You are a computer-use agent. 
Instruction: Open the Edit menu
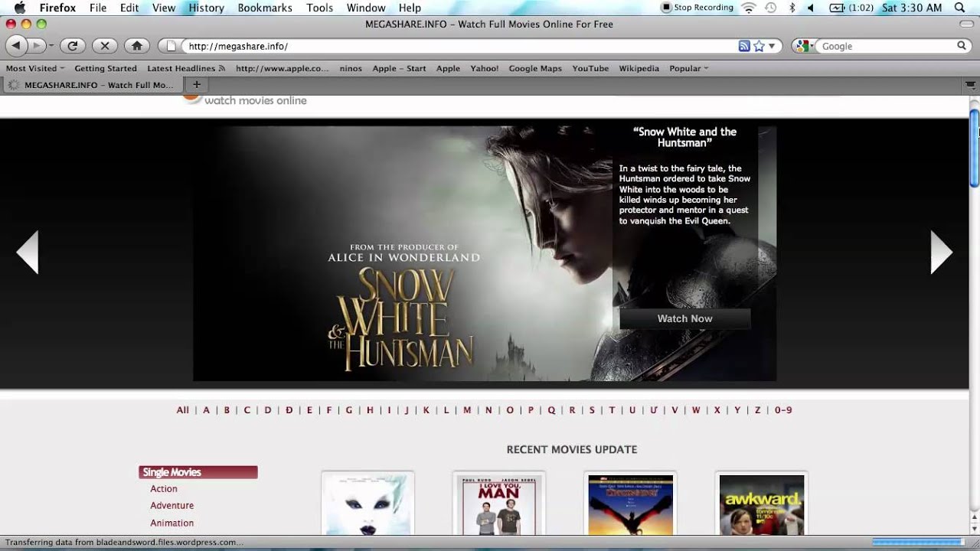coord(129,8)
